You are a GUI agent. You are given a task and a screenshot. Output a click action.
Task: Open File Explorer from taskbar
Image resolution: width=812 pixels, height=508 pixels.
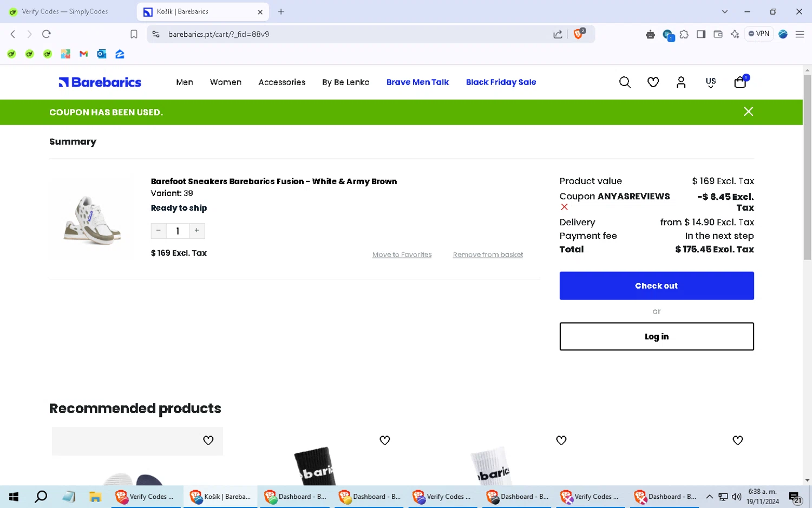(x=95, y=497)
